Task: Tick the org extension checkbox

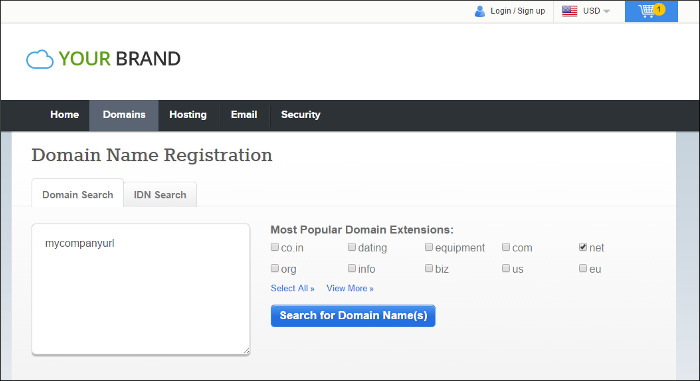Action: (275, 268)
